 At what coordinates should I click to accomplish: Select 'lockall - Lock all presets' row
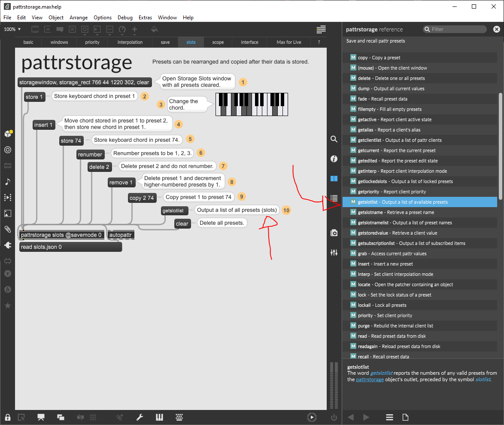point(420,305)
